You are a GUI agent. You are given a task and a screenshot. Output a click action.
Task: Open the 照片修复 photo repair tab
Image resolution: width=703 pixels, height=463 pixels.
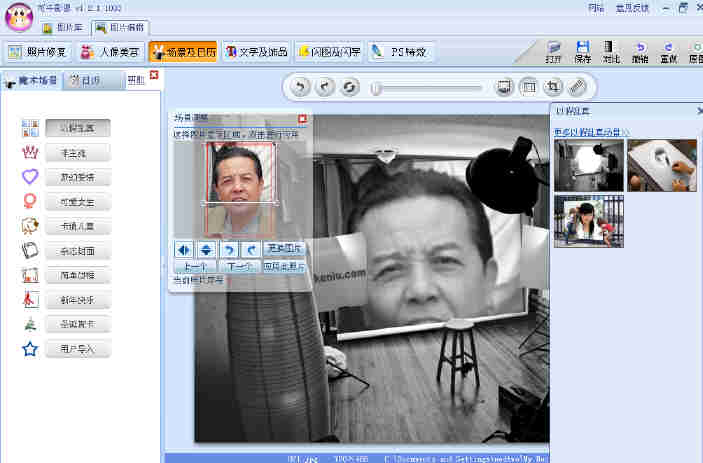pos(36,51)
